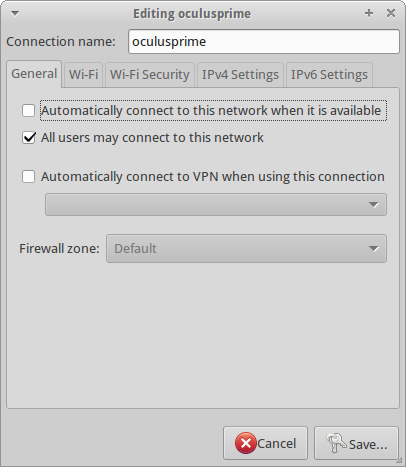Switch to the Wi-Fi Security tab

pyautogui.click(x=150, y=74)
